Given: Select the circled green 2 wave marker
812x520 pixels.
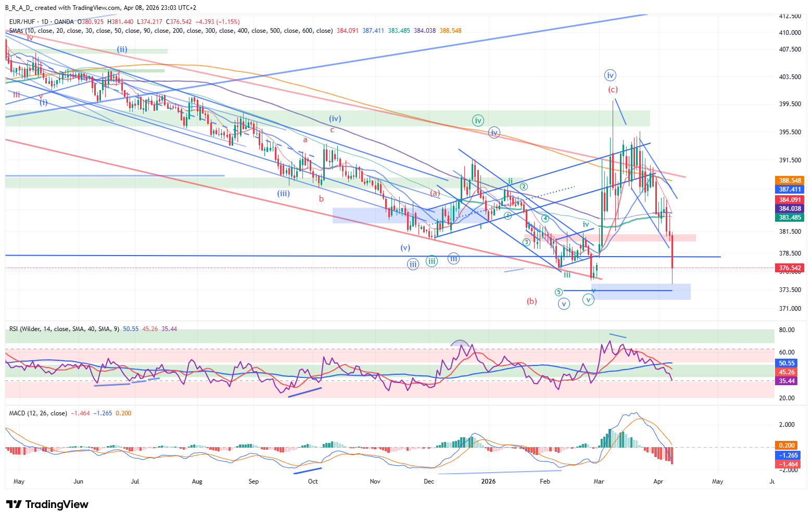Looking at the screenshot, I should [524, 186].
